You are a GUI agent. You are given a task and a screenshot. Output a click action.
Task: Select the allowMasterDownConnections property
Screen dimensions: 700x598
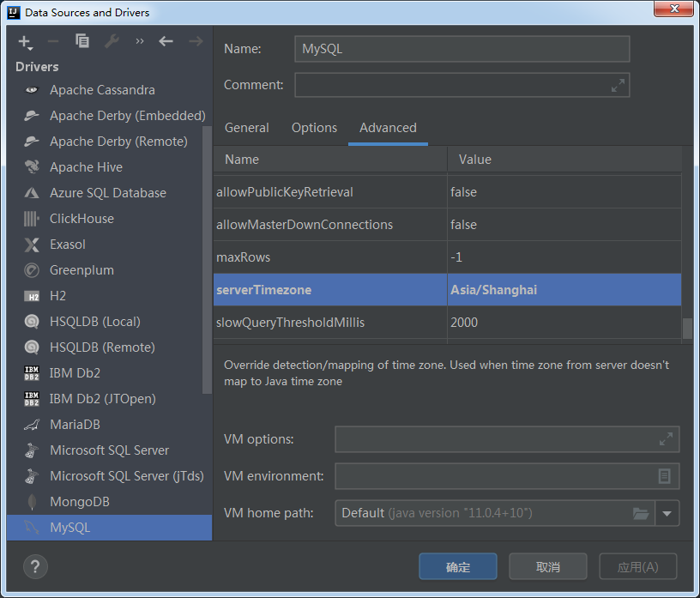[305, 225]
